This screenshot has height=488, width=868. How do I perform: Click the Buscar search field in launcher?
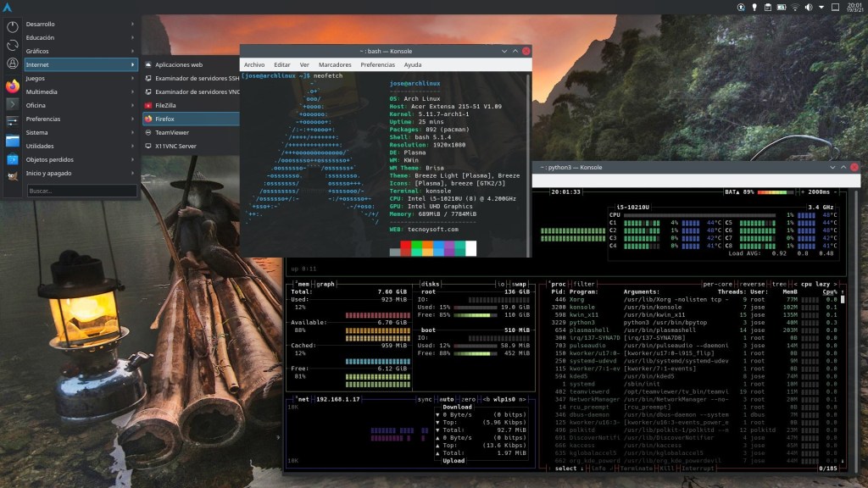[x=81, y=191]
